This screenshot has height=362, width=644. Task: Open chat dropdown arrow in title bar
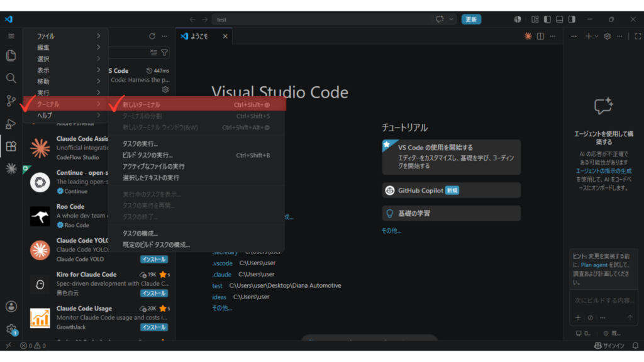pos(451,19)
